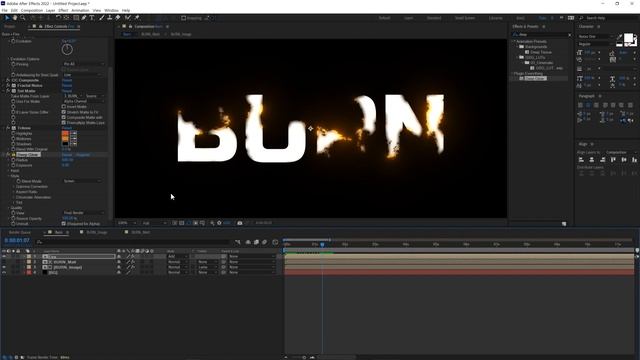
Task: Open the Pinning dropdown
Action: (83, 64)
